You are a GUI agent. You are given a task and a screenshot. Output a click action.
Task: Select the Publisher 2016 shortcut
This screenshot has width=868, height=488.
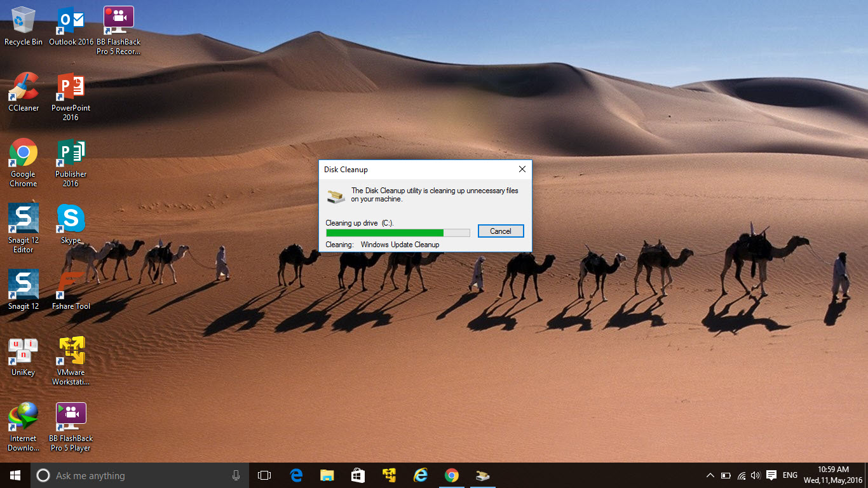[71, 163]
